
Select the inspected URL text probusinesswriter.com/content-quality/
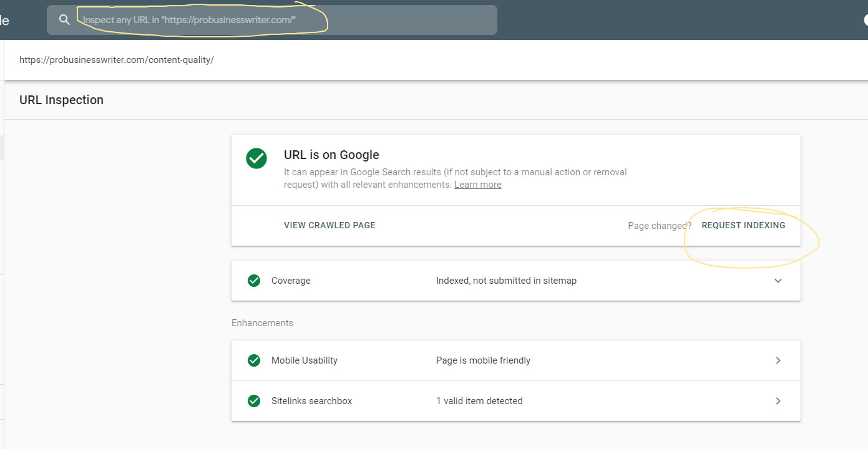pos(117,60)
